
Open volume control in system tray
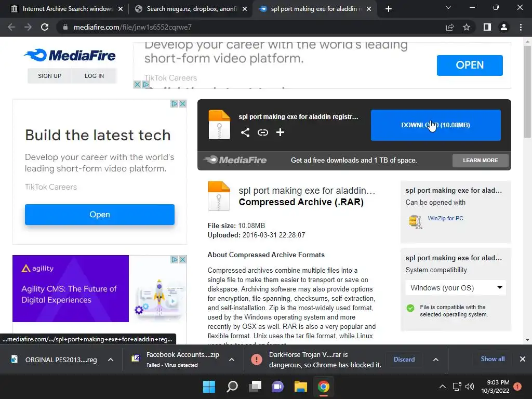[x=470, y=387]
